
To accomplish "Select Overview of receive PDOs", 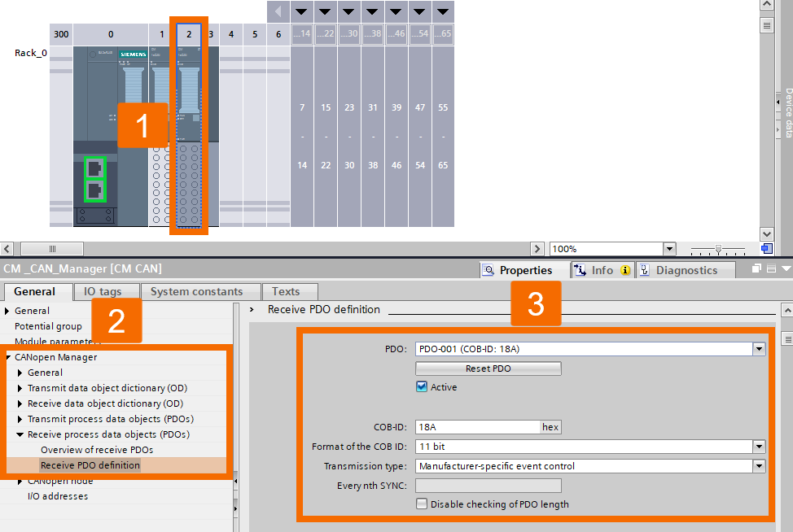I will click(x=97, y=450).
